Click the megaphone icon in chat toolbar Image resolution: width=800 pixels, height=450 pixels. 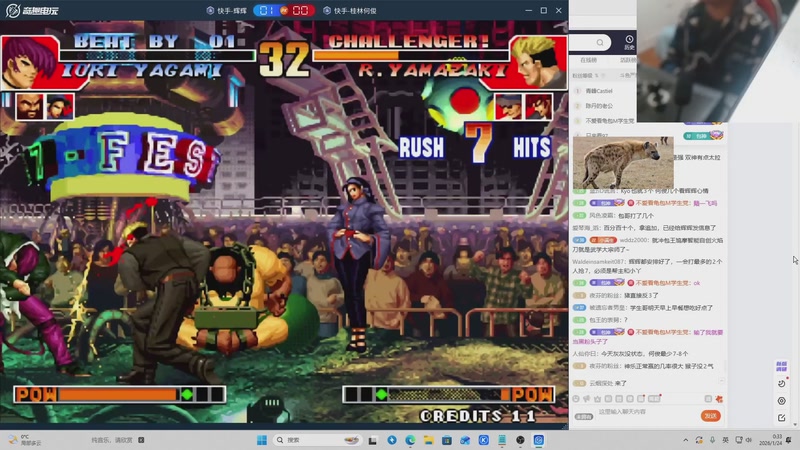tap(587, 399)
